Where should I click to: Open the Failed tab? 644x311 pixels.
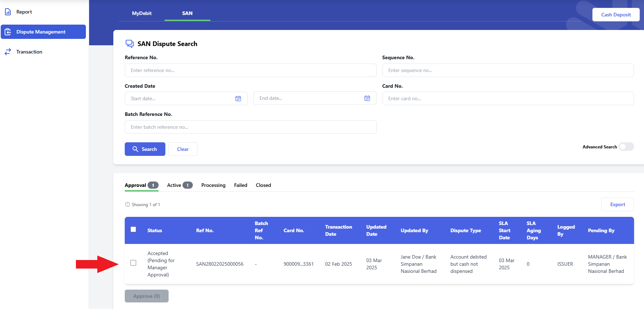(241, 185)
